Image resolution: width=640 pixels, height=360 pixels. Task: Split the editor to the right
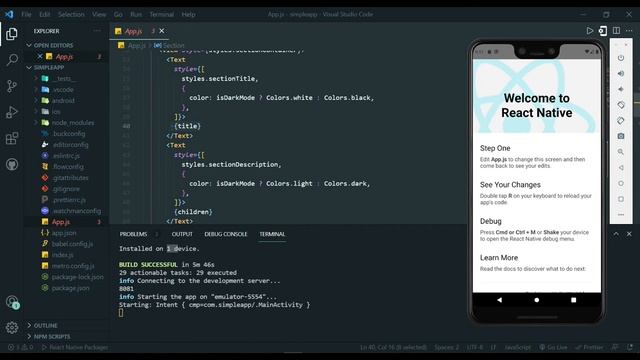(x=616, y=31)
